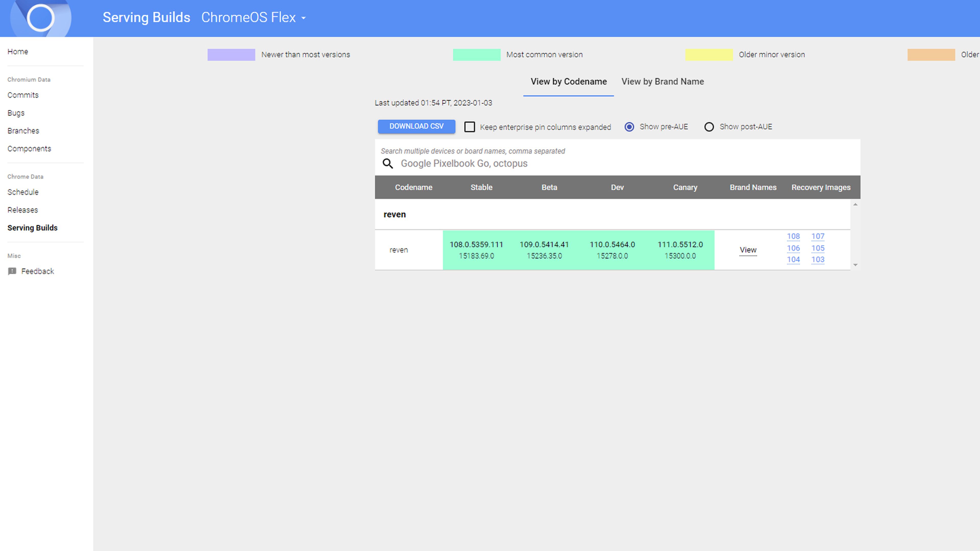Open recovery image 106 link

793,248
